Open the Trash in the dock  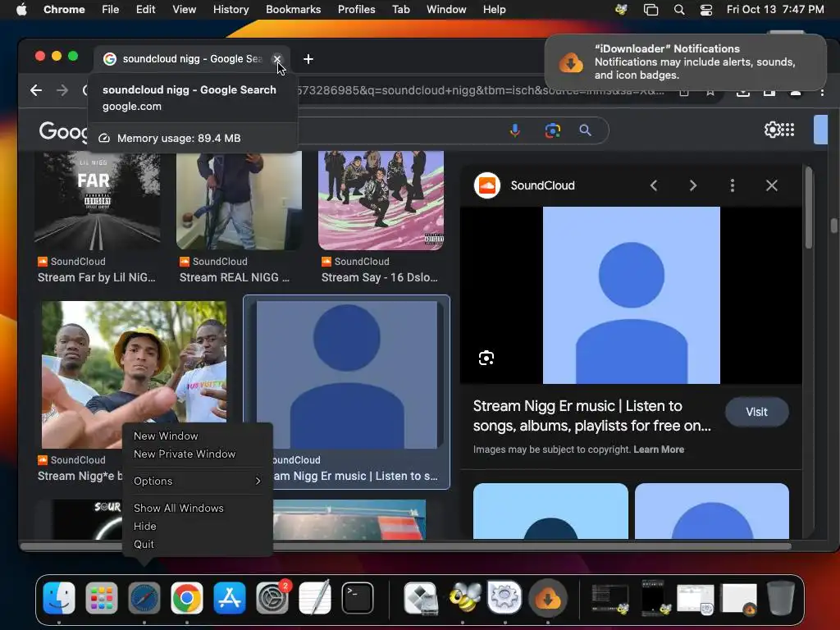[781, 598]
